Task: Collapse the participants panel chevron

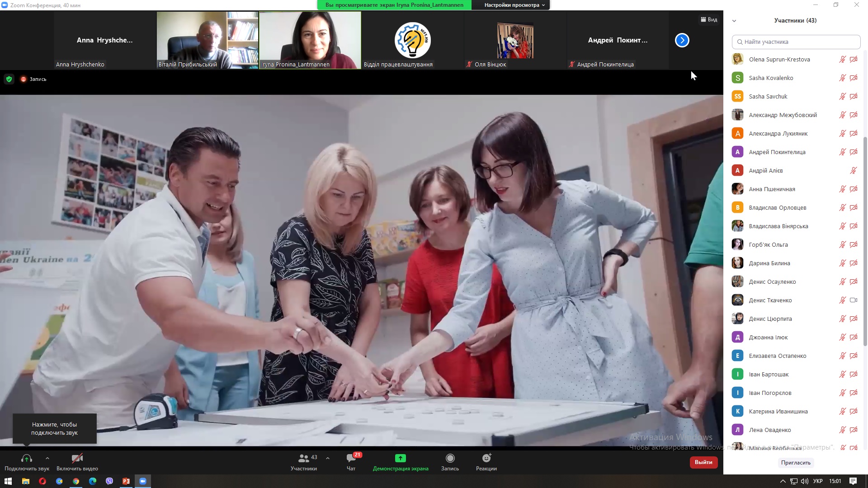Action: (734, 21)
